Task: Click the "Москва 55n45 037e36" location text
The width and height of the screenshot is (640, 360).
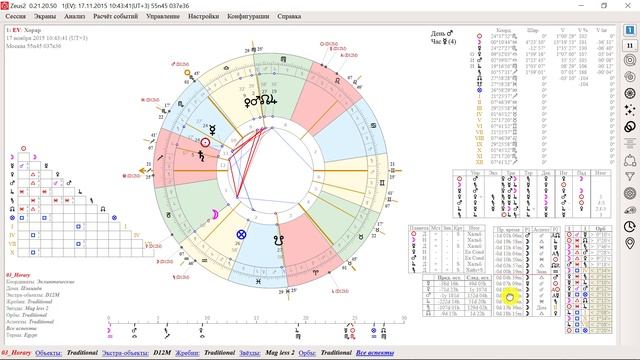Action: click(33, 46)
